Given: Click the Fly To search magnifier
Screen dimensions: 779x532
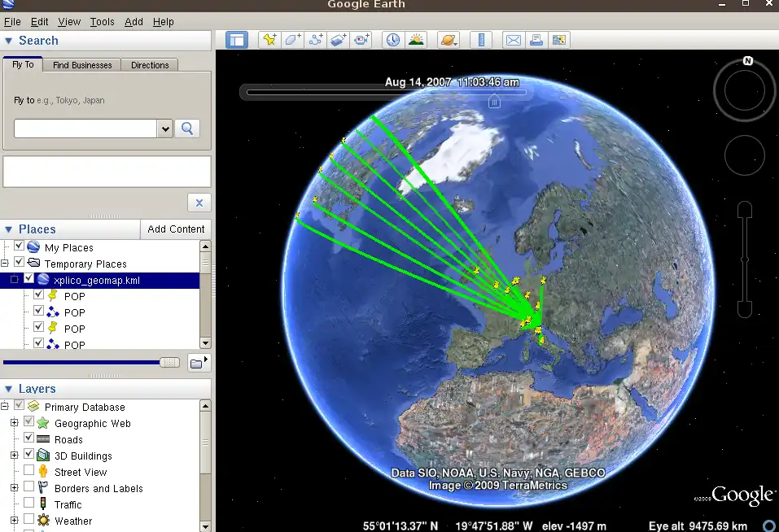Looking at the screenshot, I should [x=187, y=129].
